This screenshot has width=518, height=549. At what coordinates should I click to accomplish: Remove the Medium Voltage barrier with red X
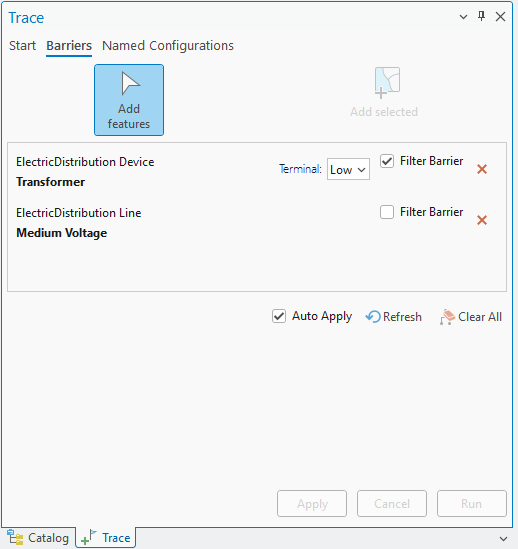click(x=482, y=220)
